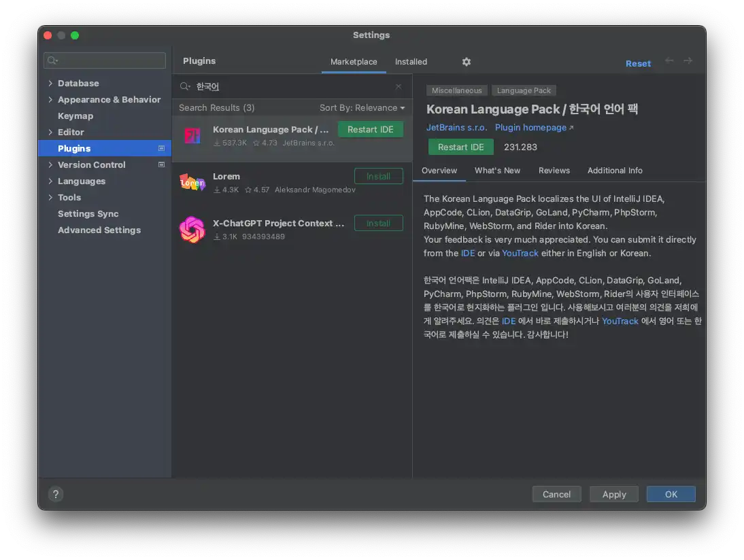Open the YouTrack link in Korean description
Screen dimensions: 744x560
pyautogui.click(x=620, y=321)
